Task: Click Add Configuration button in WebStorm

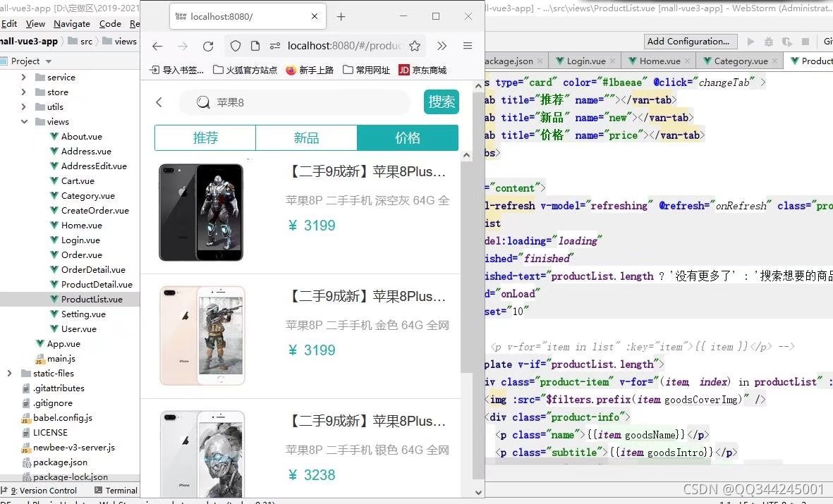Action: (x=690, y=42)
